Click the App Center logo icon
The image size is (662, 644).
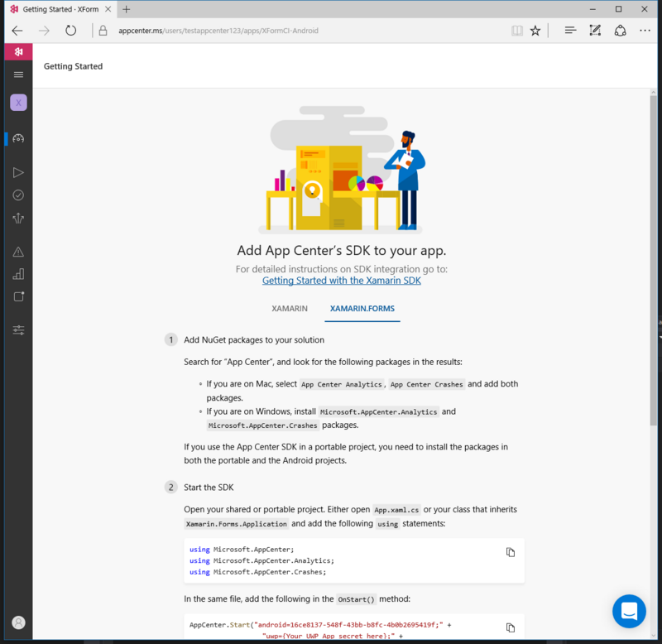click(18, 52)
